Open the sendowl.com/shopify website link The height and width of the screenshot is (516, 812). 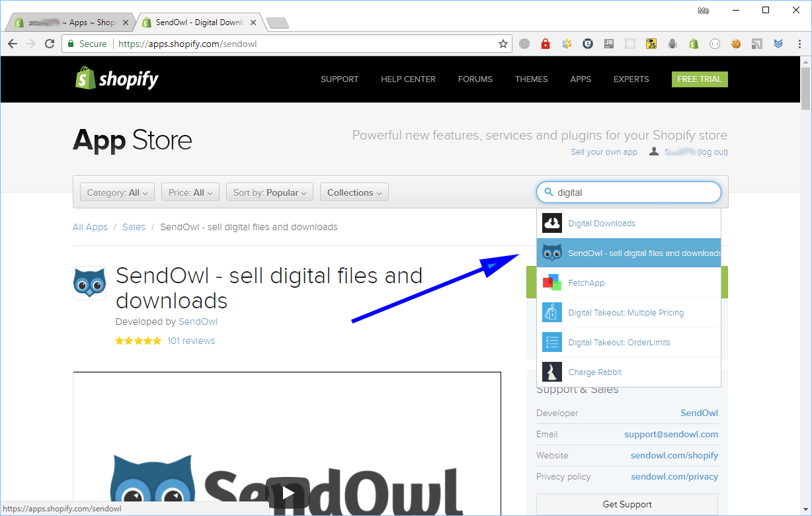tap(674, 455)
